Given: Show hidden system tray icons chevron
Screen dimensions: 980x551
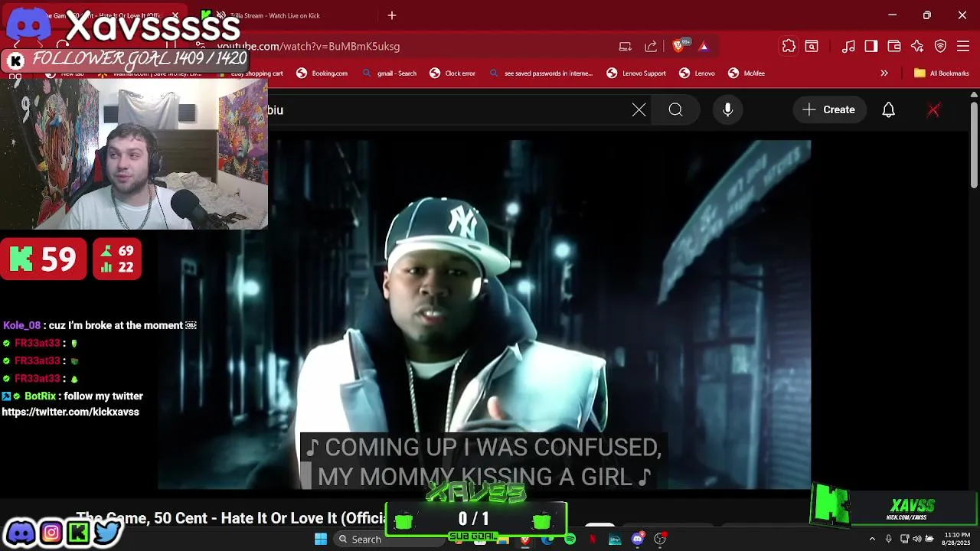Looking at the screenshot, I should pyautogui.click(x=872, y=540).
